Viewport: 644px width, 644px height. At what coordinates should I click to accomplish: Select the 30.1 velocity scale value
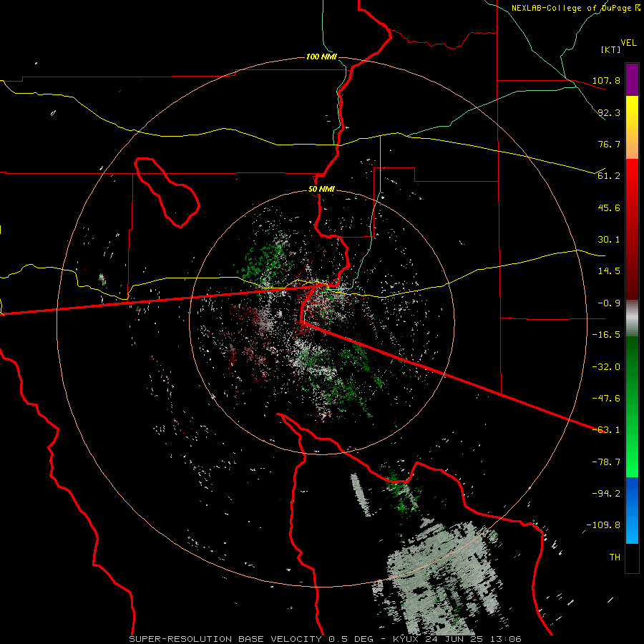click(609, 240)
